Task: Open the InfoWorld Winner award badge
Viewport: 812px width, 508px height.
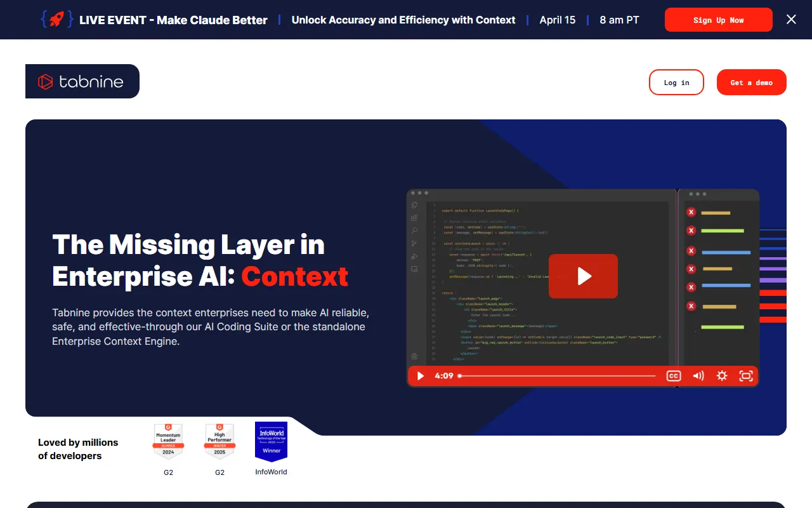Action: point(271,441)
